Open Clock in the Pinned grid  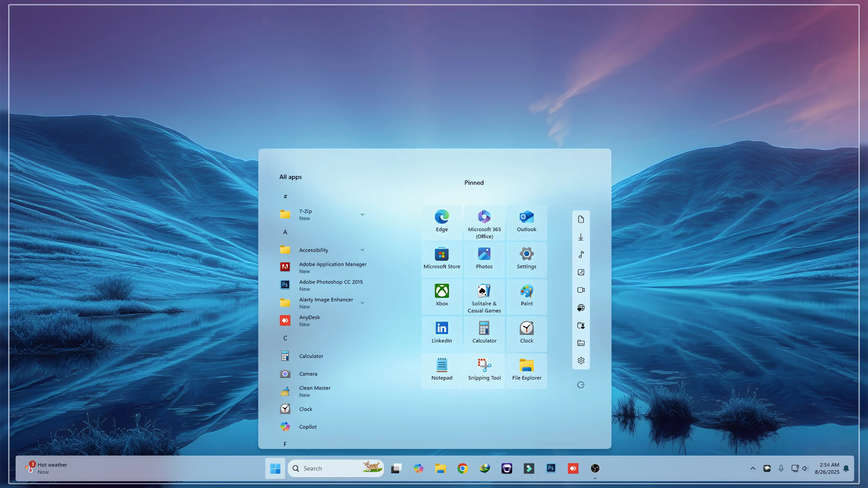[527, 333]
